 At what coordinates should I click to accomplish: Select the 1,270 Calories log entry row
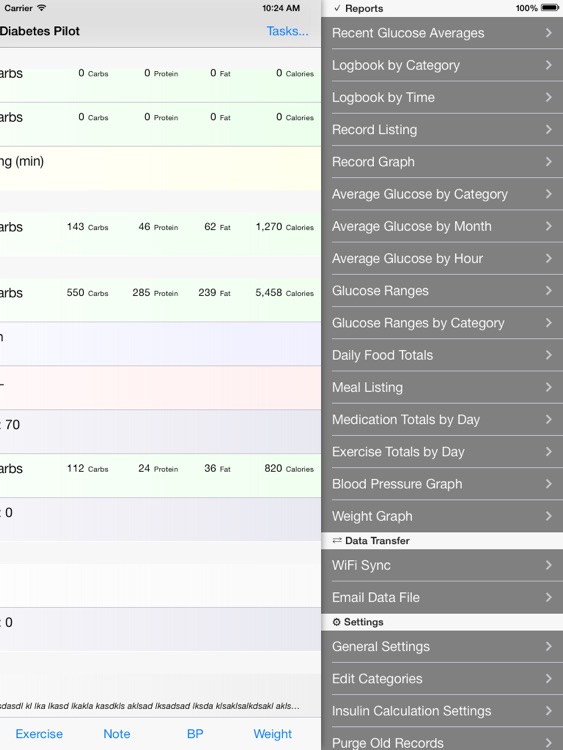coord(160,233)
